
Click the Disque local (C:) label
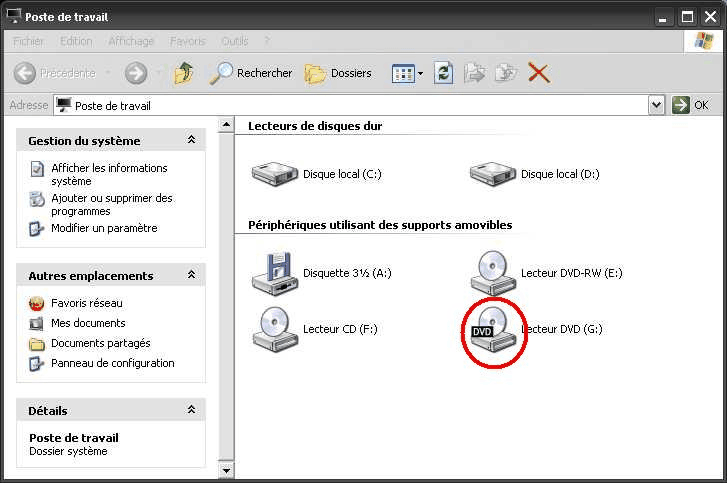click(x=342, y=174)
